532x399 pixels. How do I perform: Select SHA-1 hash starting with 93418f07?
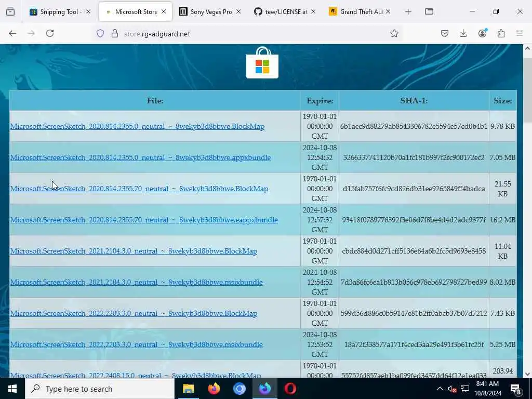(x=414, y=220)
